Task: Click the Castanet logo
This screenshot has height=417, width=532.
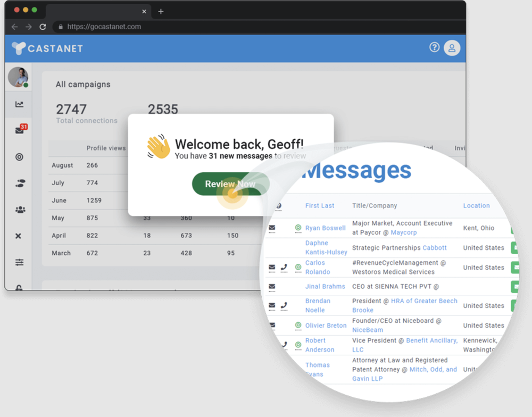Action: (47, 48)
